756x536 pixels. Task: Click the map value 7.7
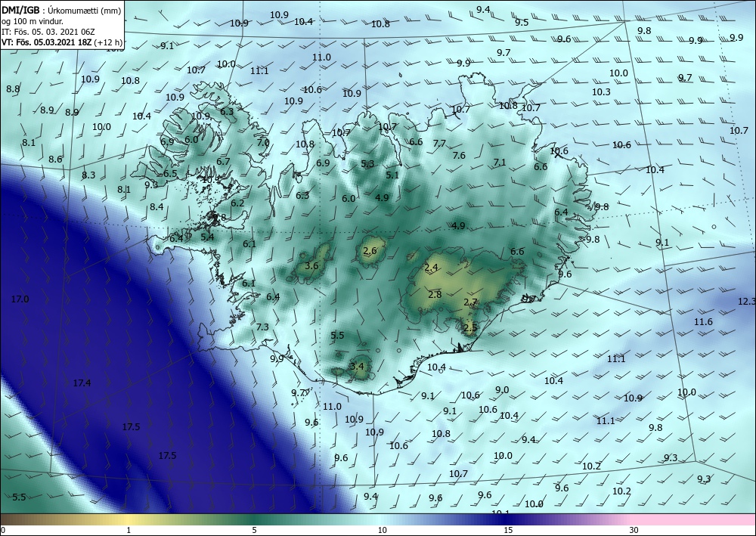[439, 144]
